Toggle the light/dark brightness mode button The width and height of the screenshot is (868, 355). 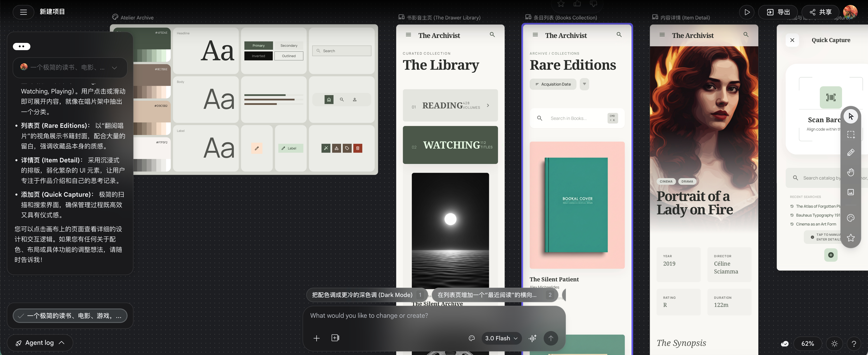click(x=834, y=343)
